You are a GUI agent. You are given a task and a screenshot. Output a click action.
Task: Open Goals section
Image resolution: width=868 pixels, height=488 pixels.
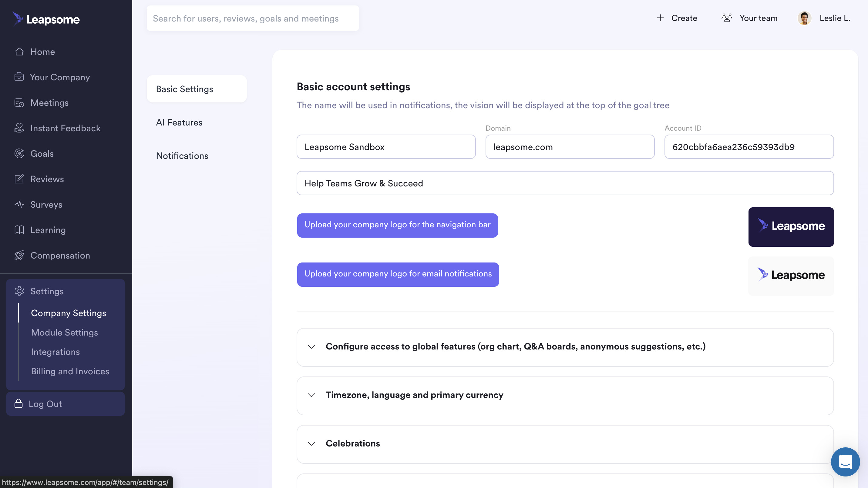[x=42, y=154]
